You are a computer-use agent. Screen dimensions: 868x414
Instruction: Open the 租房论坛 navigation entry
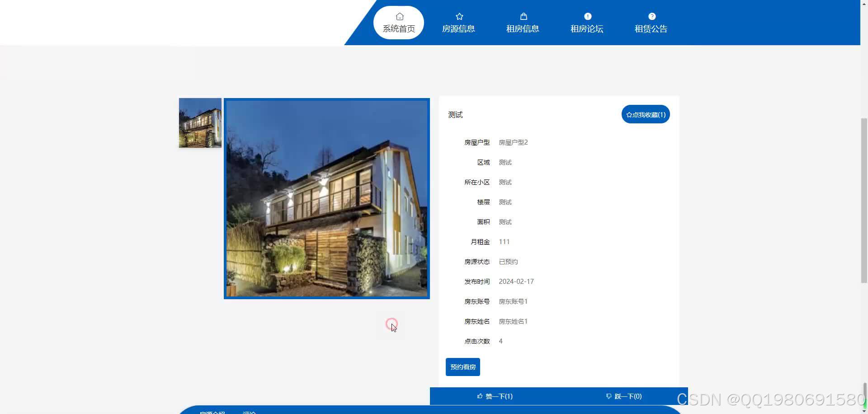click(x=587, y=28)
